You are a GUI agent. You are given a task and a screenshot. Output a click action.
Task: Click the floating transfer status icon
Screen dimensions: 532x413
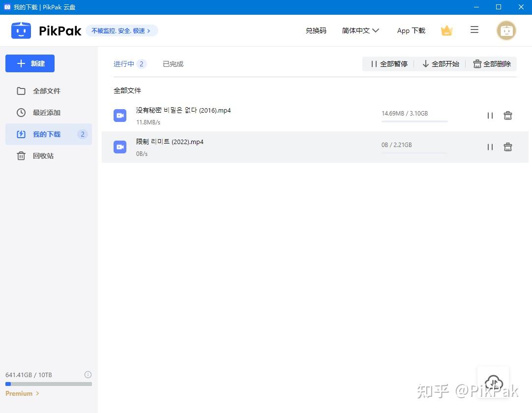click(493, 383)
